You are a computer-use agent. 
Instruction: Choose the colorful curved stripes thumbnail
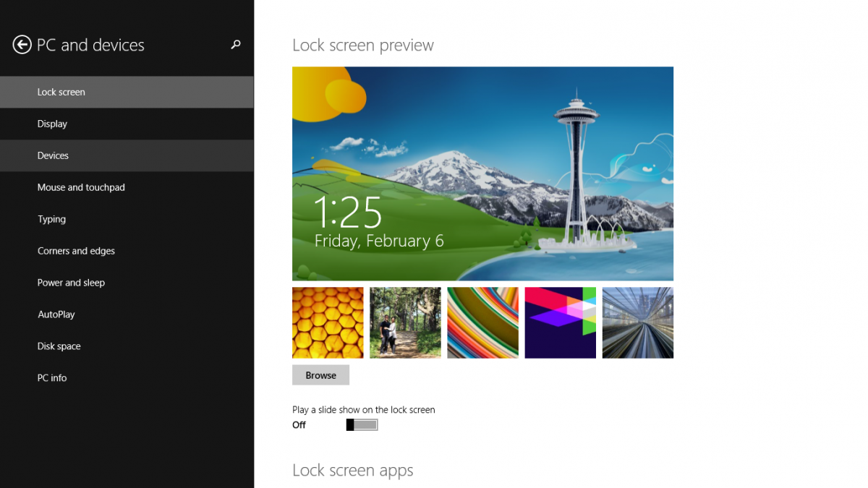[x=482, y=322]
